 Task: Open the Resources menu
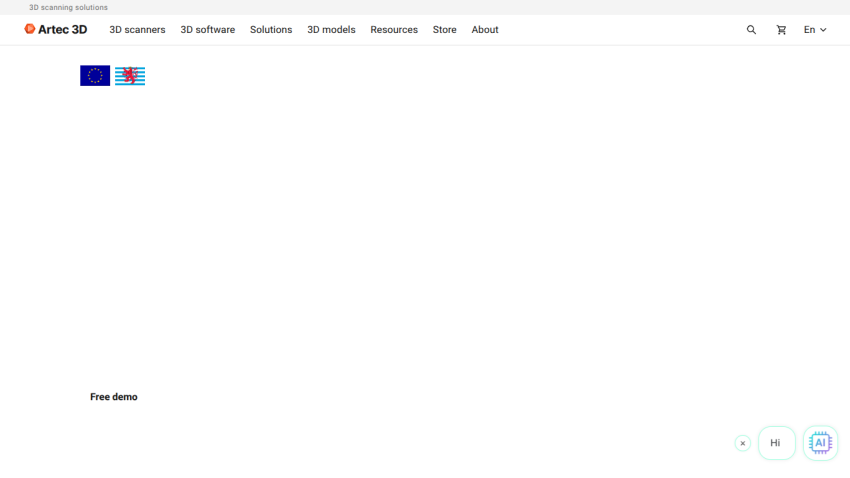coord(394,30)
